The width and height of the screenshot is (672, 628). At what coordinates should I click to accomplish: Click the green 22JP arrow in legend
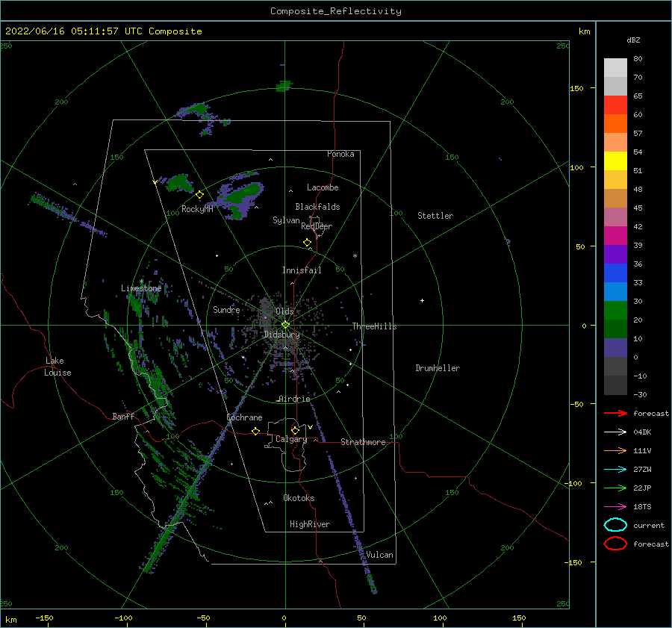[x=615, y=488]
